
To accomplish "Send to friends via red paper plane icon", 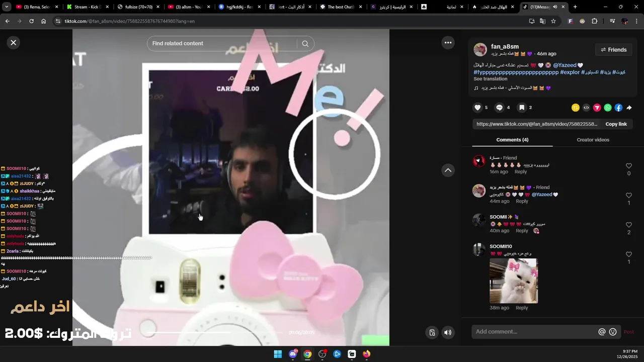I will tap(597, 108).
